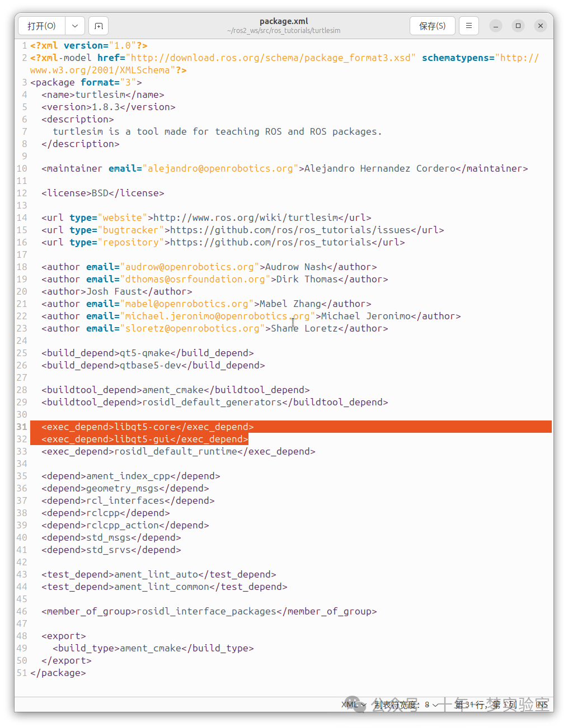Close the package.xml editor window
This screenshot has width=568, height=728.
click(x=541, y=26)
